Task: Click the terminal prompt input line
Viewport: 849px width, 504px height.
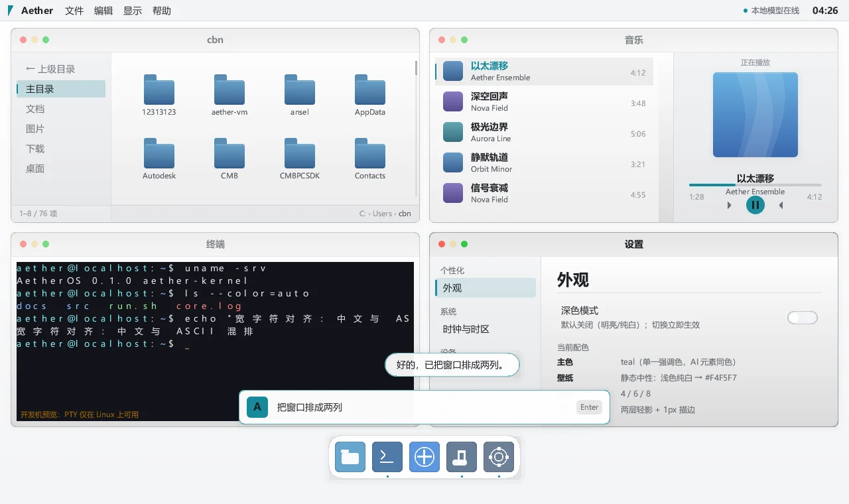Action: click(x=215, y=344)
